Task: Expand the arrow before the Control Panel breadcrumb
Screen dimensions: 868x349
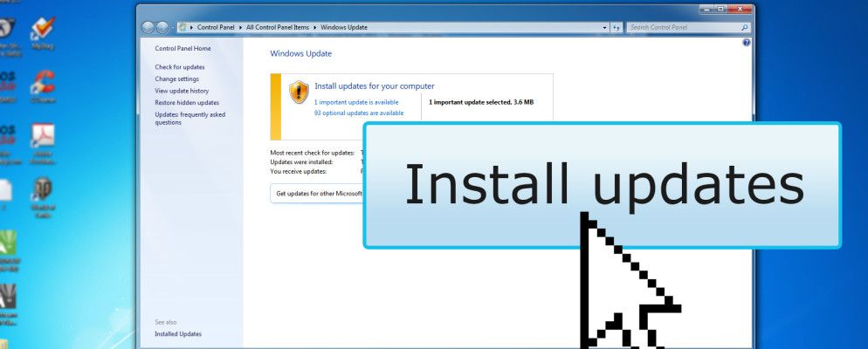Action: [x=192, y=27]
